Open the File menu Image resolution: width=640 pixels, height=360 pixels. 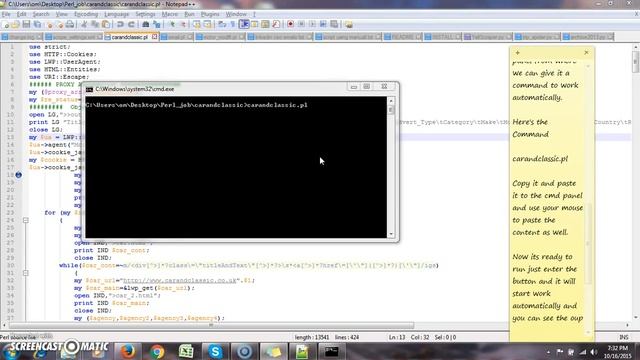pyautogui.click(x=6, y=14)
